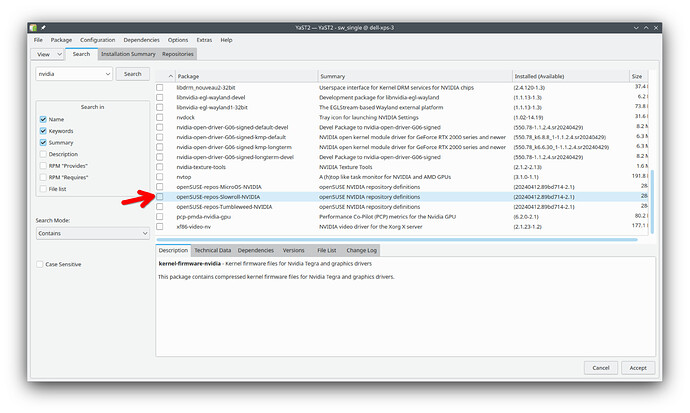Open the Dependencies menu

click(141, 40)
